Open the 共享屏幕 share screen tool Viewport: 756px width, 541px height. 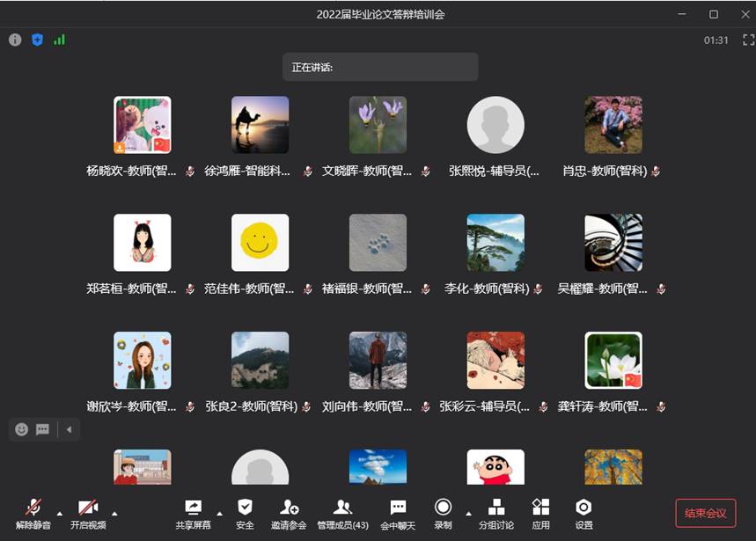click(193, 513)
